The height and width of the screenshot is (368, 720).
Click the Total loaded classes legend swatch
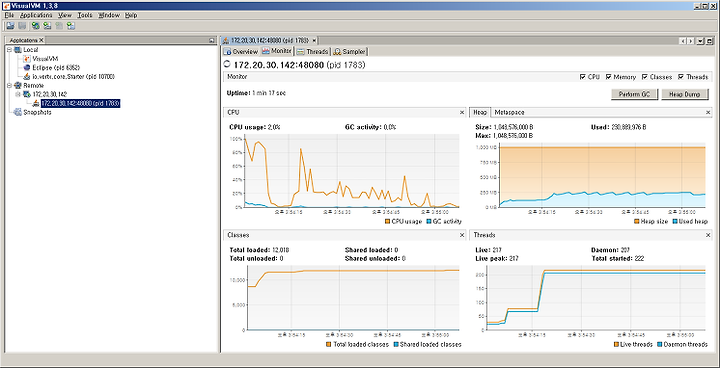[x=329, y=344]
